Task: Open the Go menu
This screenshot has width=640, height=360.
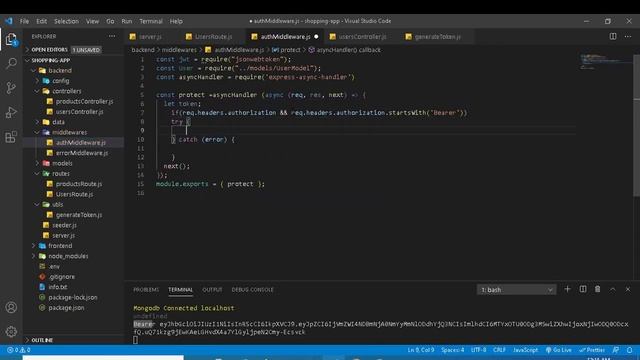Action: click(x=110, y=21)
